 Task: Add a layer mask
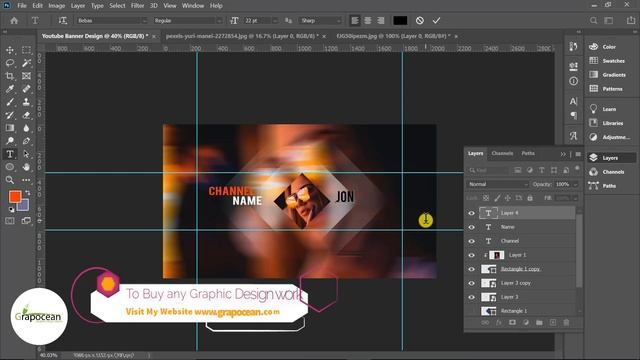(512, 322)
